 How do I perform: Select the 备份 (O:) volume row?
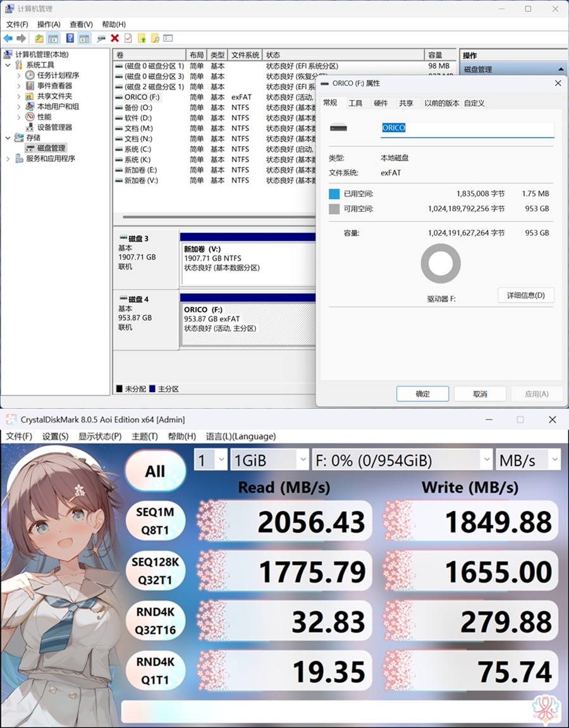coord(215,108)
